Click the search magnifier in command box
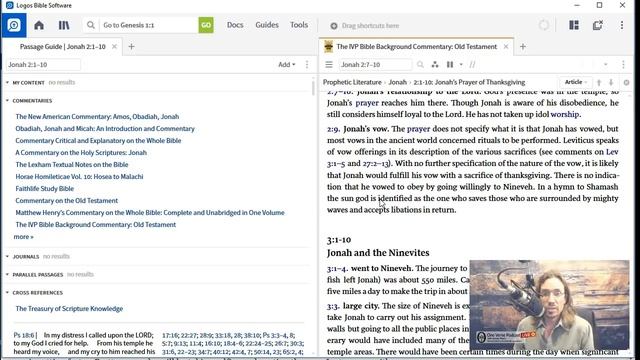This screenshot has width=640, height=360. coord(91,25)
